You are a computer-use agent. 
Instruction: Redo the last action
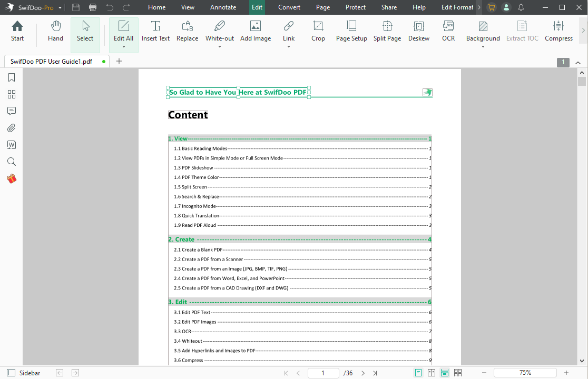point(127,7)
